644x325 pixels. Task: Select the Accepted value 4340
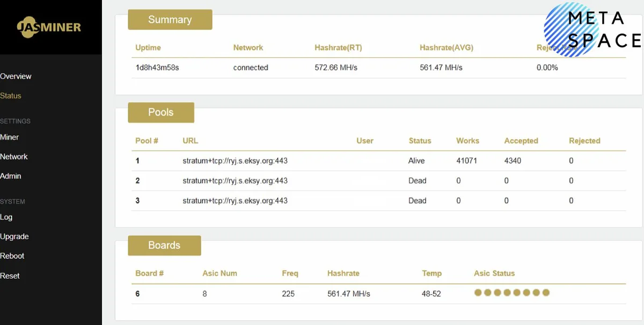513,161
